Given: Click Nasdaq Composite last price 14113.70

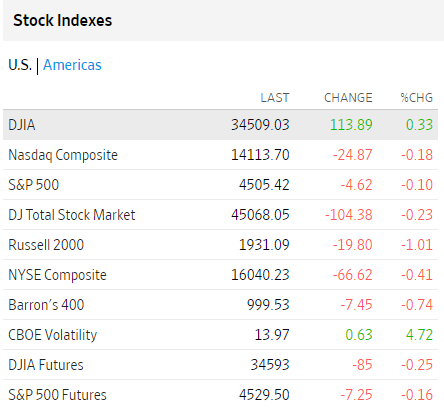Looking at the screenshot, I should (x=260, y=155).
